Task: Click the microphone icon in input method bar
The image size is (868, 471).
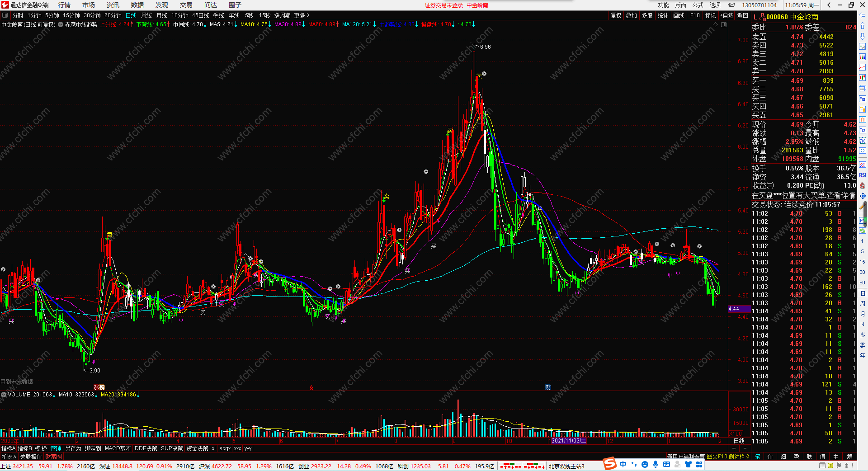Action: coord(656,464)
